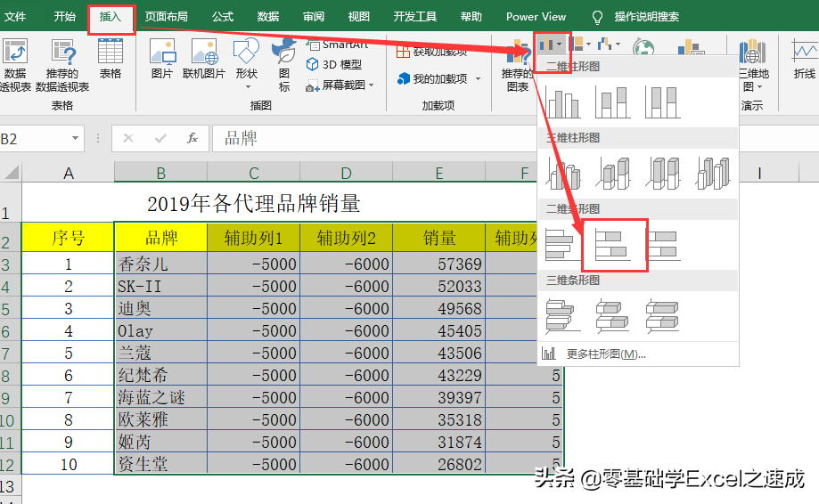The width and height of the screenshot is (819, 504).
Task: Select 2-D stacked bar chart
Action: 612,245
